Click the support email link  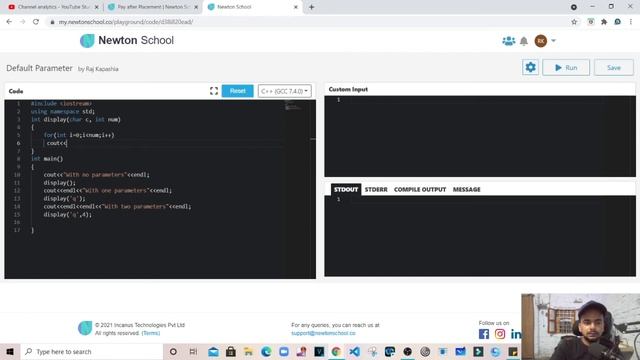(323, 333)
